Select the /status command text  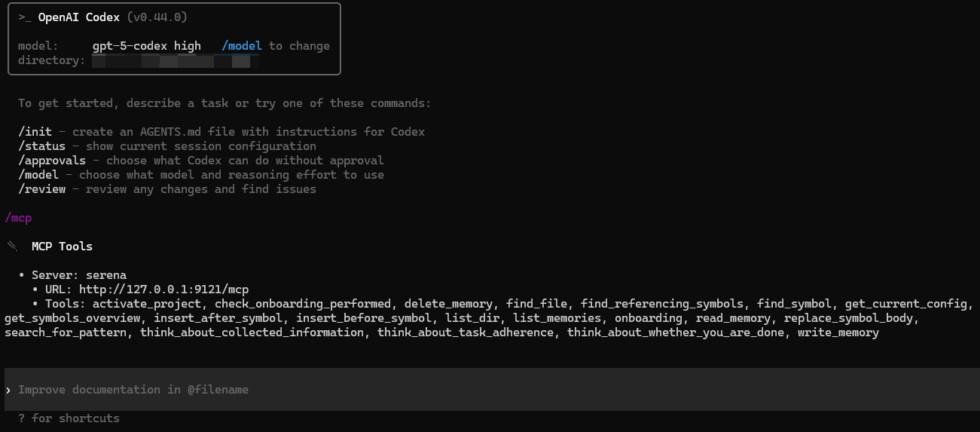pyautogui.click(x=41, y=146)
